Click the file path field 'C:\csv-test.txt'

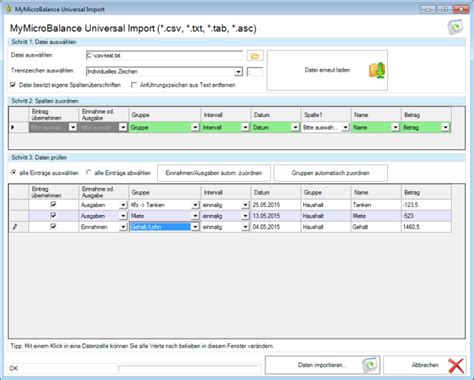pyautogui.click(x=165, y=56)
